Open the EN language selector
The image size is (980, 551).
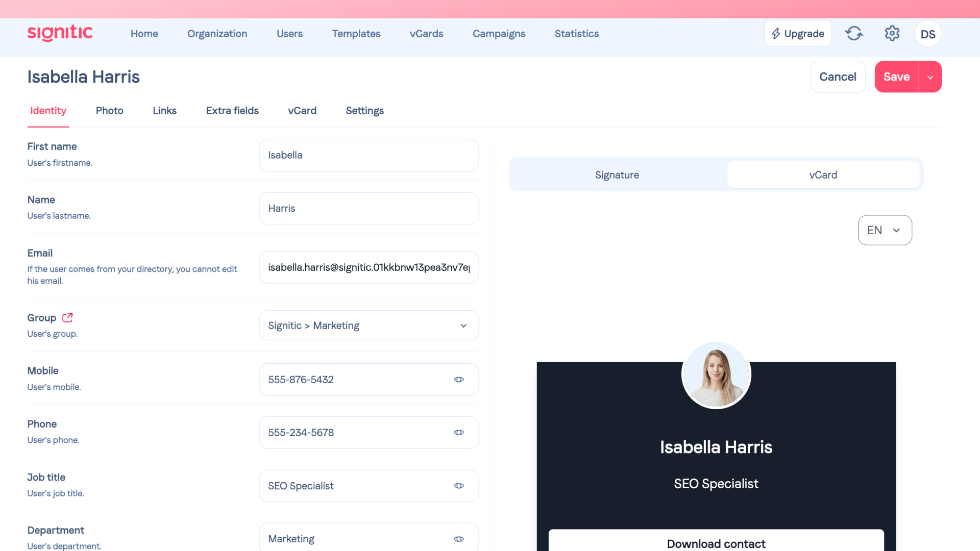(885, 230)
